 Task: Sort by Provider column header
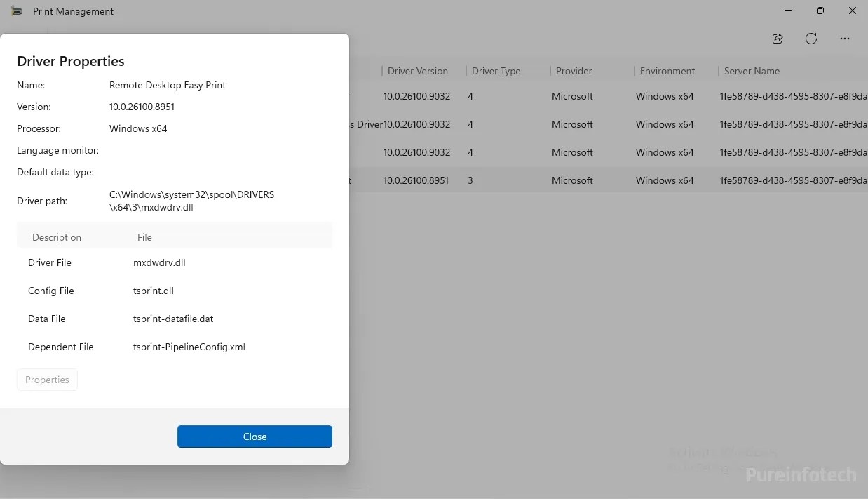pos(574,71)
